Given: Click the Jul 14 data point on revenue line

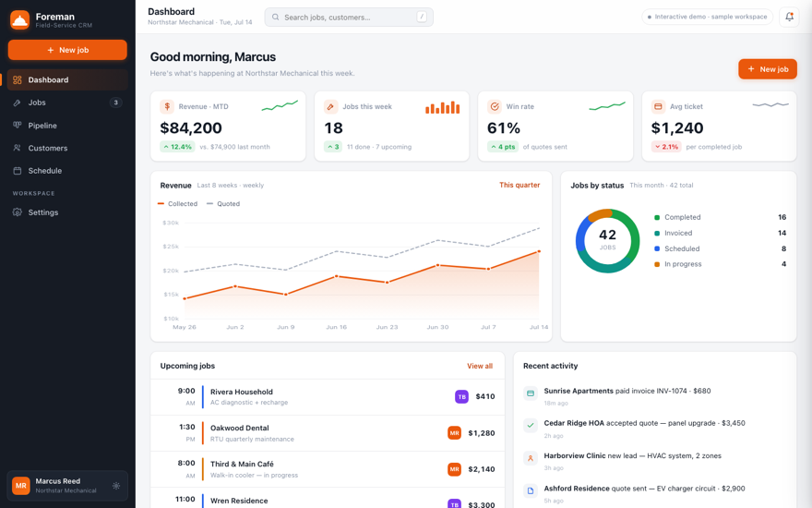Looking at the screenshot, I should [539, 251].
